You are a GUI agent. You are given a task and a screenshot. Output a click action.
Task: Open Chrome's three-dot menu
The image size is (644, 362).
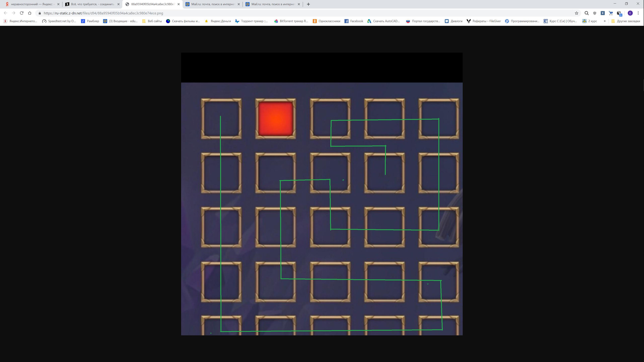click(x=638, y=13)
